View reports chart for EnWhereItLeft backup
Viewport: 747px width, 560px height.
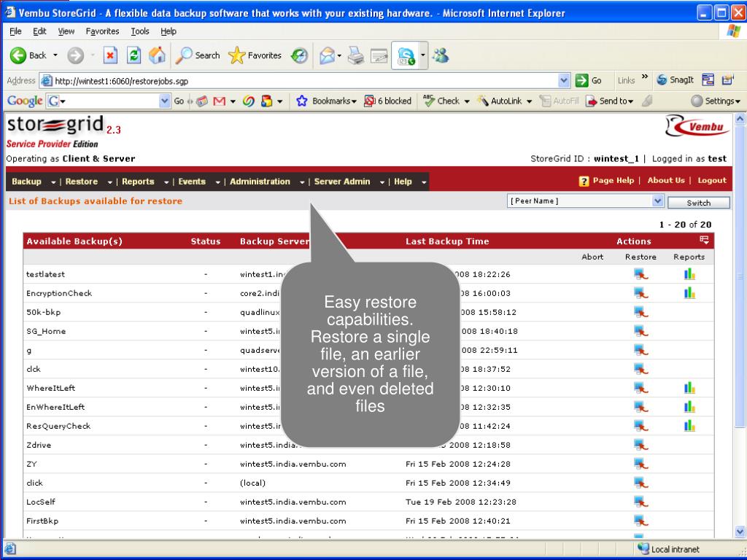tap(689, 407)
